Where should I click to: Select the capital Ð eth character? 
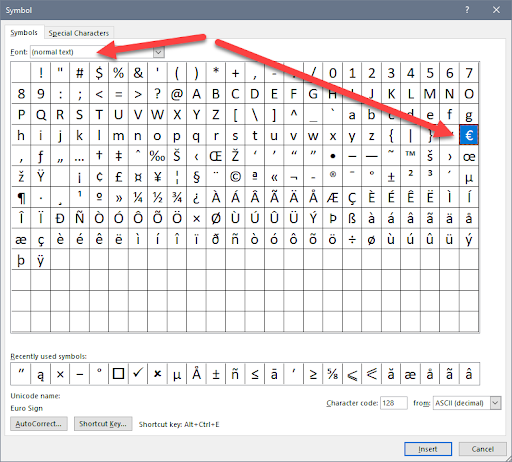[60, 218]
